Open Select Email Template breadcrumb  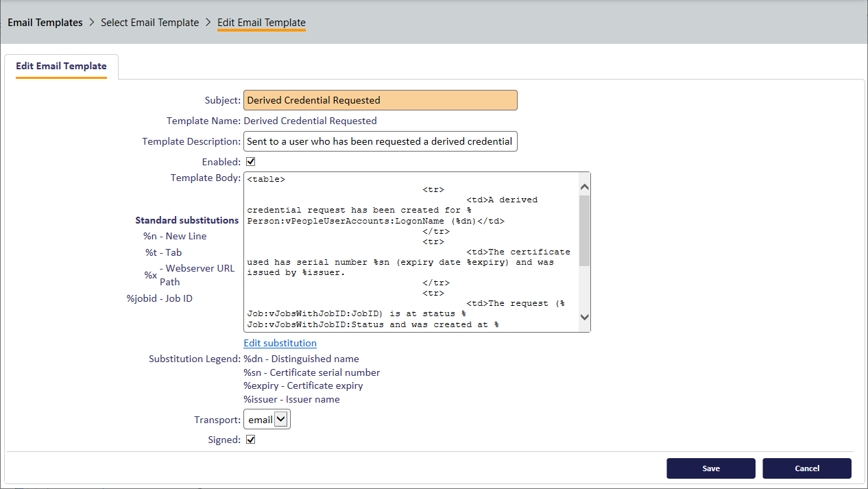point(149,23)
